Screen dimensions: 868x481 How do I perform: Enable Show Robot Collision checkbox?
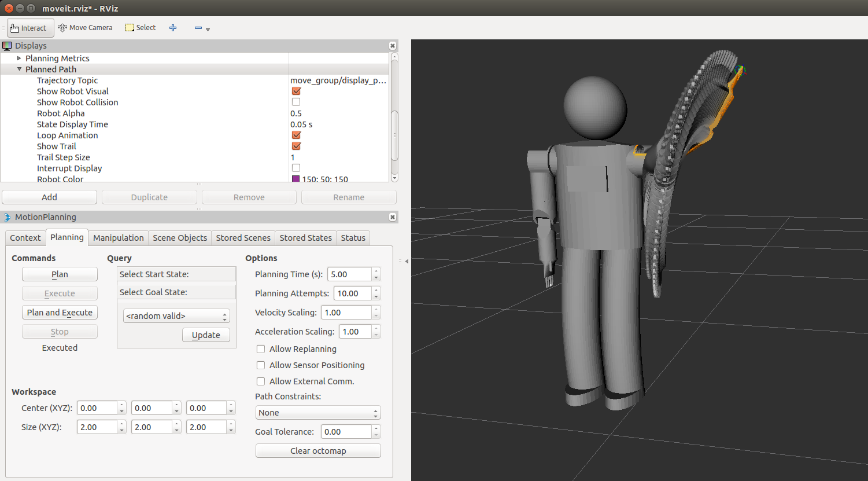(x=296, y=102)
